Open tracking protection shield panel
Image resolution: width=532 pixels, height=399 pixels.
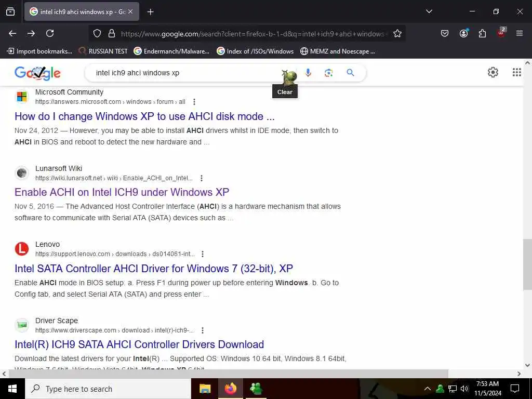[x=97, y=34]
